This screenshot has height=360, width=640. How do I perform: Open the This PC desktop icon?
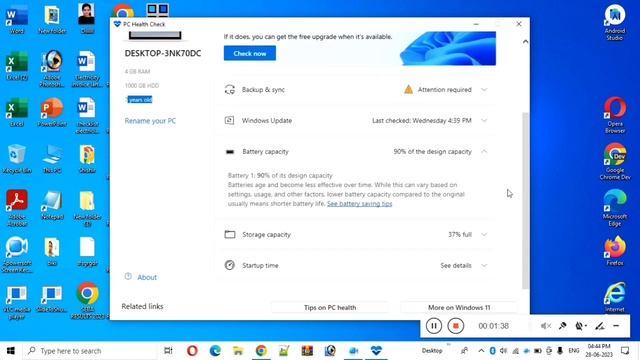click(x=52, y=159)
